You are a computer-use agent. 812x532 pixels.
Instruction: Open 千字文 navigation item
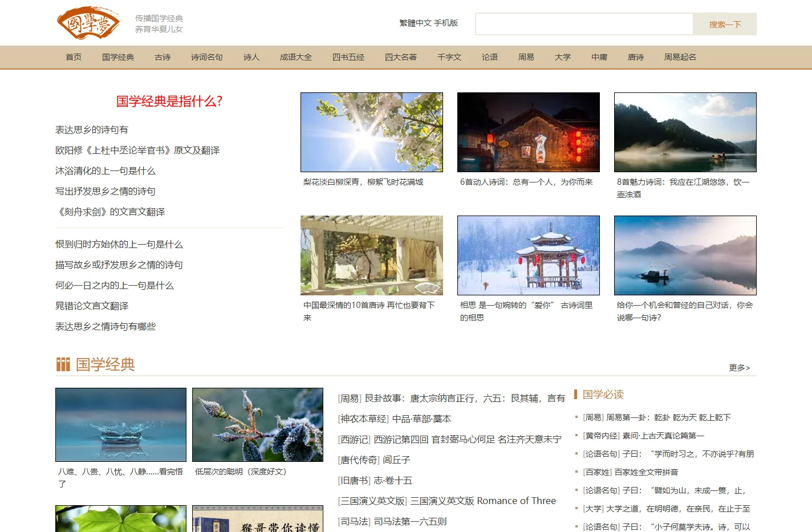click(449, 58)
